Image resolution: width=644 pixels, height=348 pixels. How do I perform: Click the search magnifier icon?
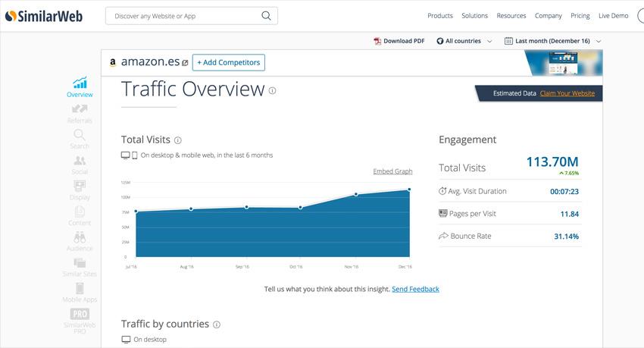point(266,16)
